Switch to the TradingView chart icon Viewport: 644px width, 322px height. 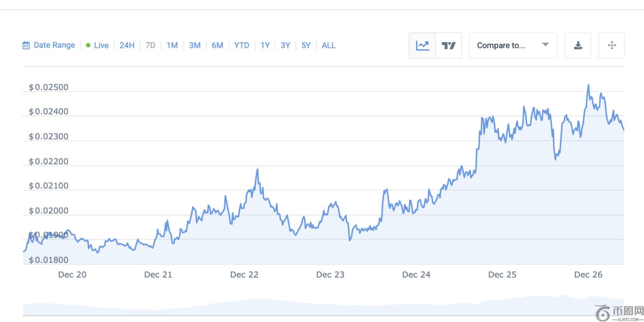448,46
